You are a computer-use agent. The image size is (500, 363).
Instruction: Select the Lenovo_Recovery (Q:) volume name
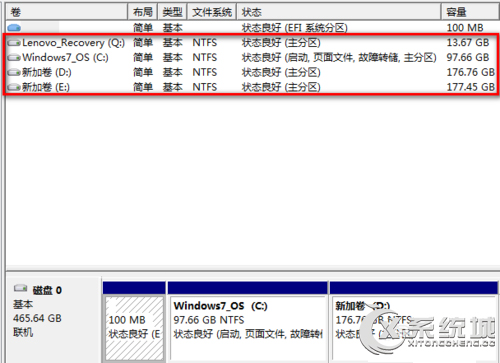click(73, 43)
